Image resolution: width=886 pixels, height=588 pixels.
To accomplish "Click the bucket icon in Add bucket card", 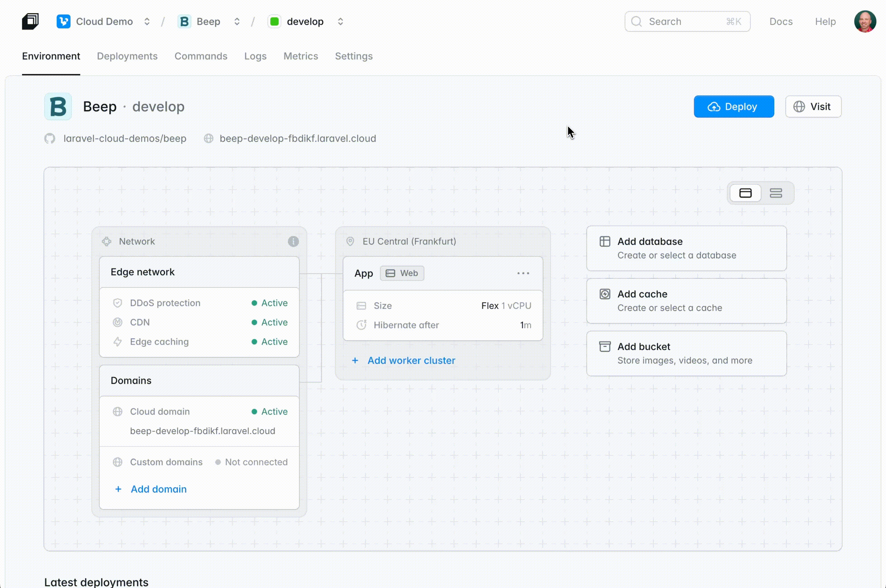I will click(x=604, y=346).
